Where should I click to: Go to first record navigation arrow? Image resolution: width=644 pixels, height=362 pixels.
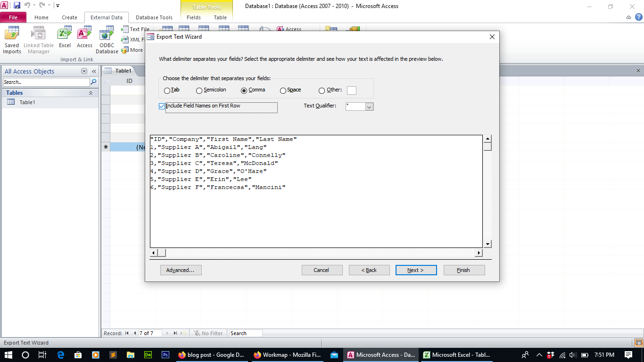127,333
